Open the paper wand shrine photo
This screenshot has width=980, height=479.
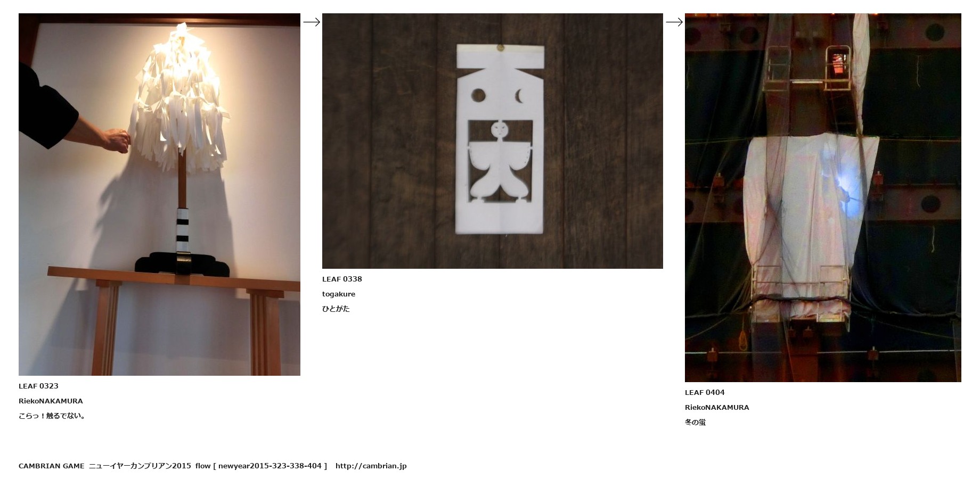159,194
